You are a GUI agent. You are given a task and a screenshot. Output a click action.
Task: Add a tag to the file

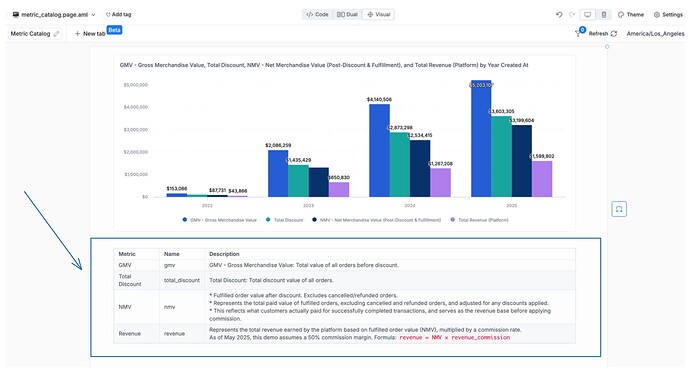[118, 15]
